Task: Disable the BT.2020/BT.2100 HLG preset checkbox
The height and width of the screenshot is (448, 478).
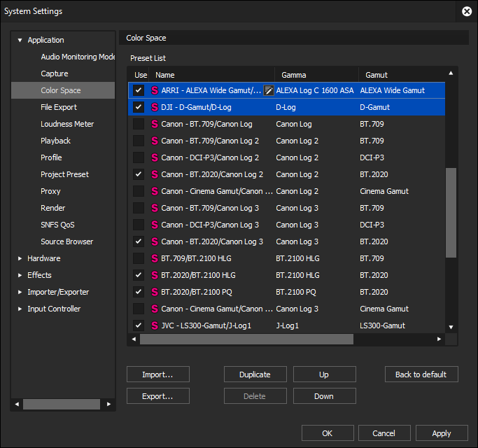Action: tap(139, 275)
